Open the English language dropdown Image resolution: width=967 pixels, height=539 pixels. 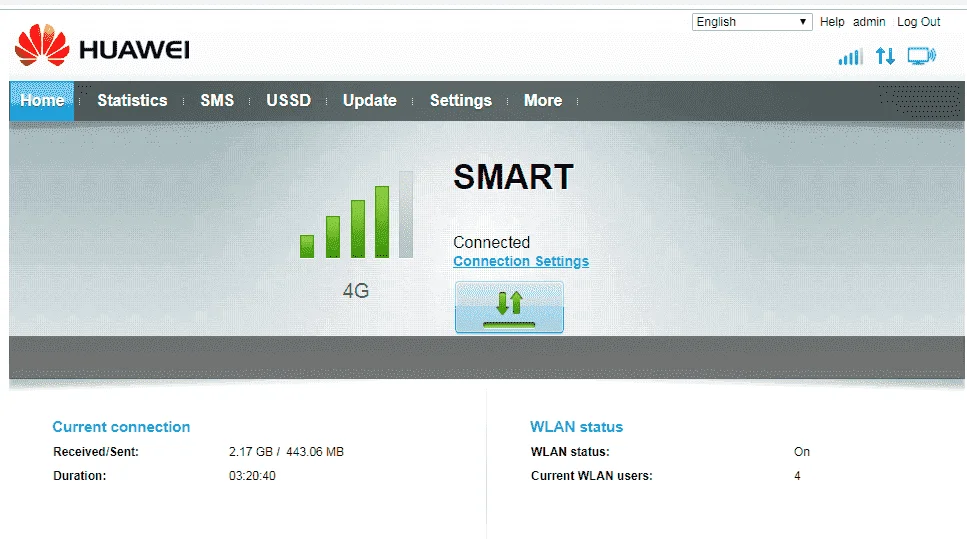point(752,22)
